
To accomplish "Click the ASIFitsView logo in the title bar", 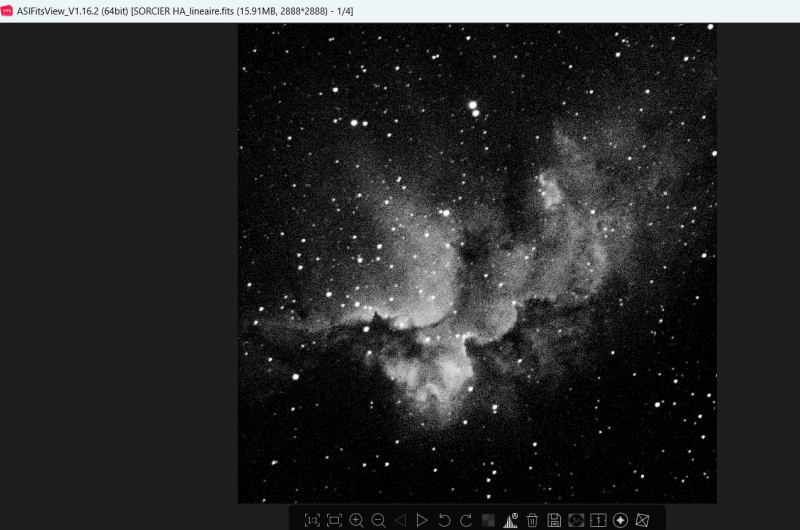I will pyautogui.click(x=7, y=11).
